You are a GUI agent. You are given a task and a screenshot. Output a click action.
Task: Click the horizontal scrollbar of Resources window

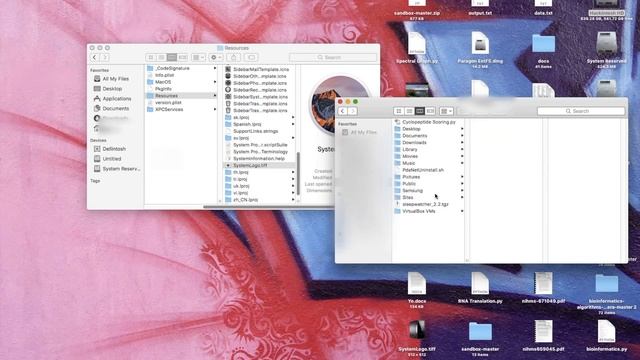coord(269,207)
